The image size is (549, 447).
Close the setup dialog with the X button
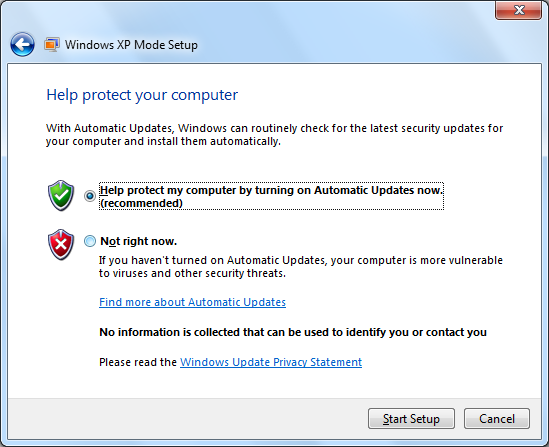519,10
